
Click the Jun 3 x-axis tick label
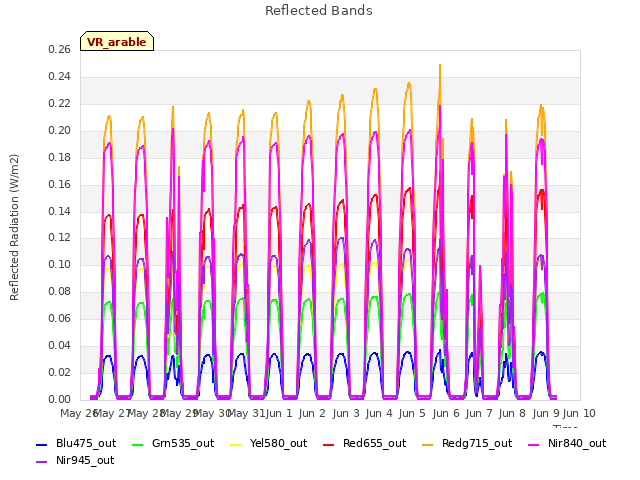[346, 413]
